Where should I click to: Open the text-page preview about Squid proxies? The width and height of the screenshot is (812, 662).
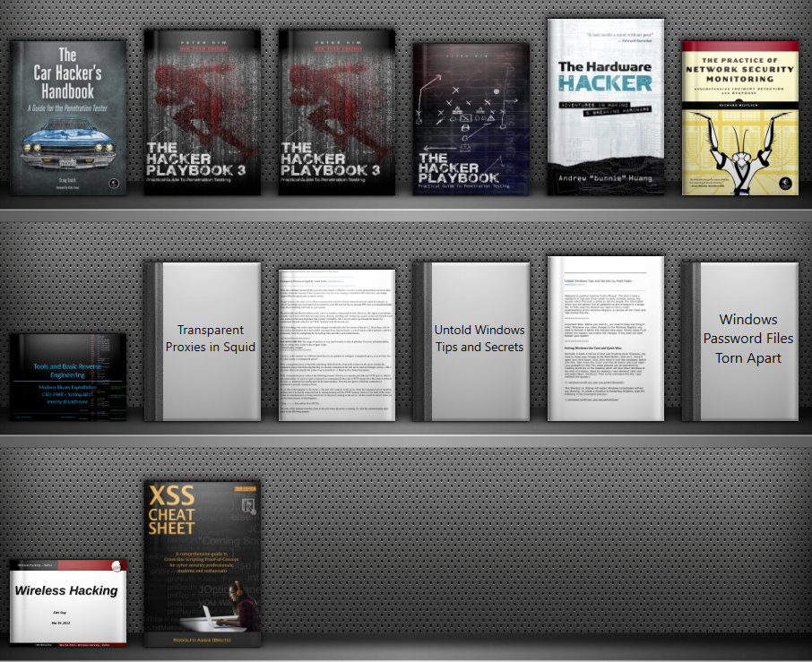point(337,345)
